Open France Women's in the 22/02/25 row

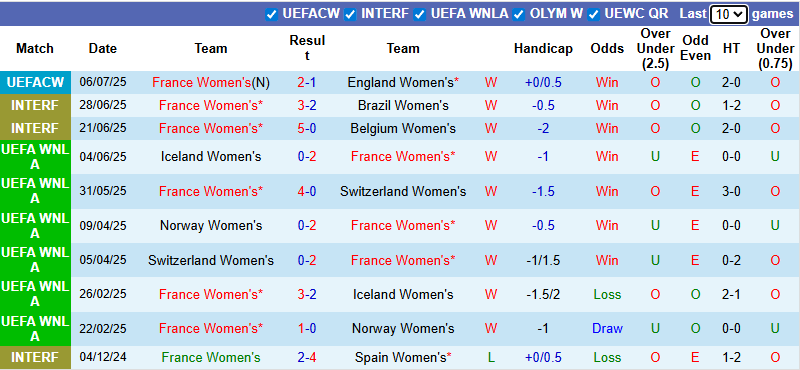211,329
